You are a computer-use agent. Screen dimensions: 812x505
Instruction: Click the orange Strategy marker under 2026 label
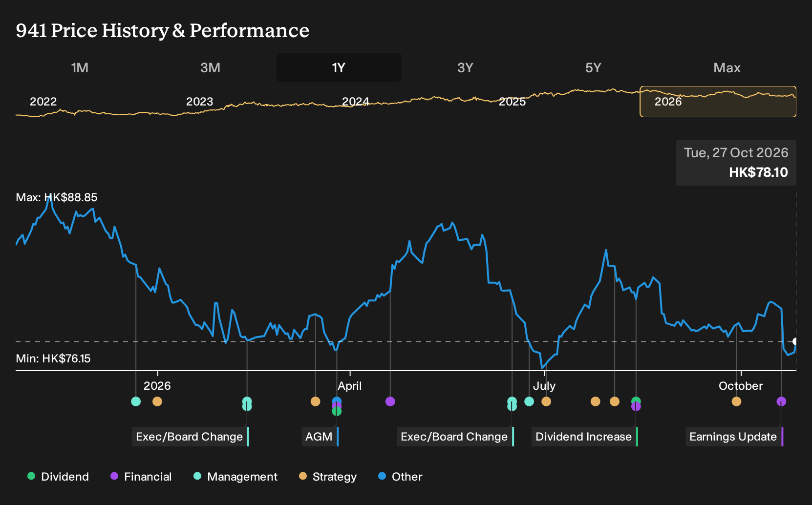(157, 401)
